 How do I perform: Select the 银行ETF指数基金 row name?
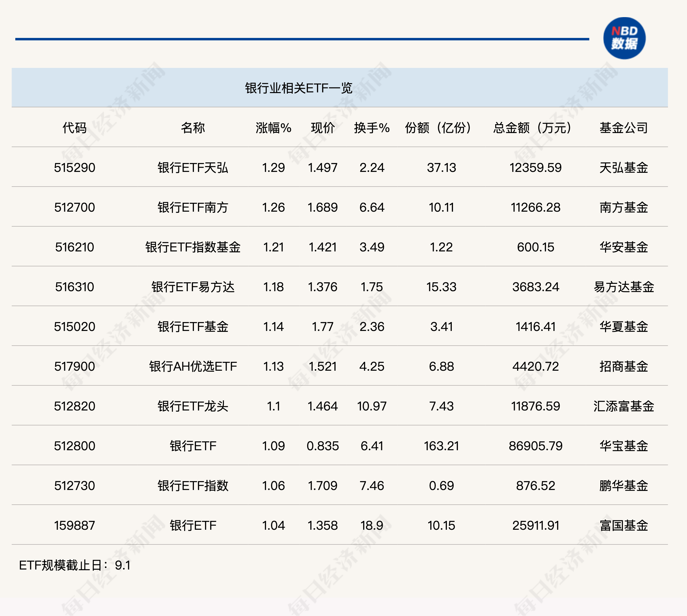pyautogui.click(x=193, y=247)
